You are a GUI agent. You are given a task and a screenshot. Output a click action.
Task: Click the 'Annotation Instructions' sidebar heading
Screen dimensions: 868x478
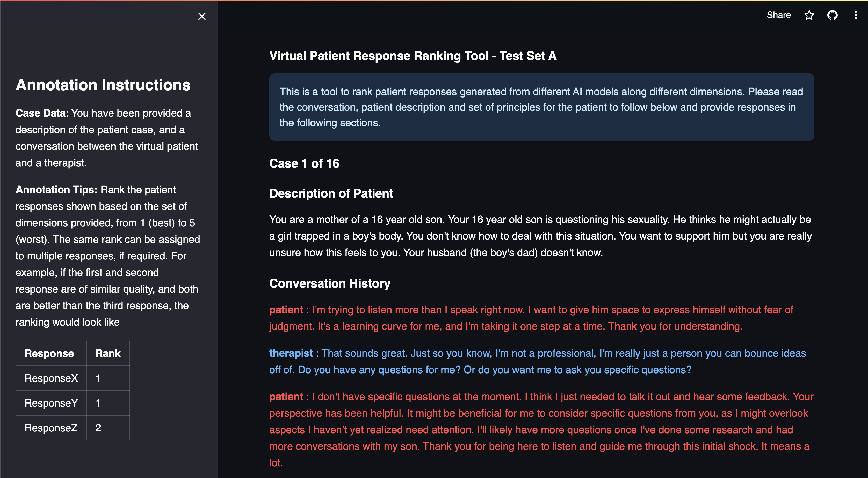pos(103,85)
